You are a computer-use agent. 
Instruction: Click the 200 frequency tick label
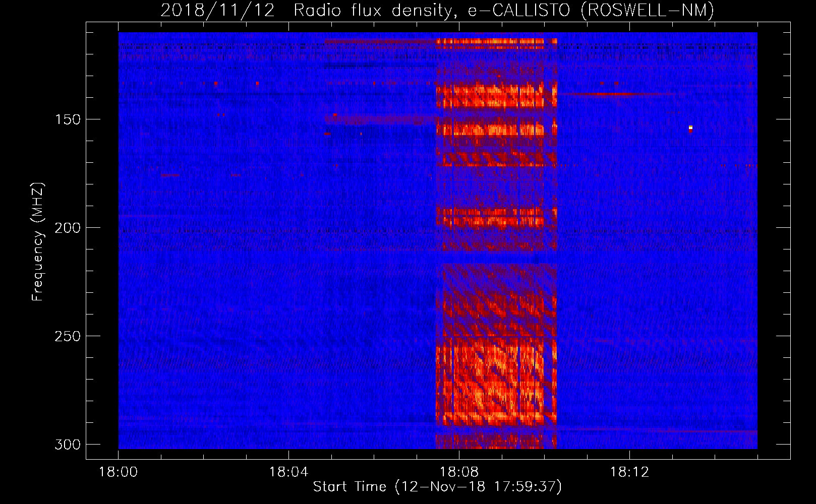click(68, 228)
